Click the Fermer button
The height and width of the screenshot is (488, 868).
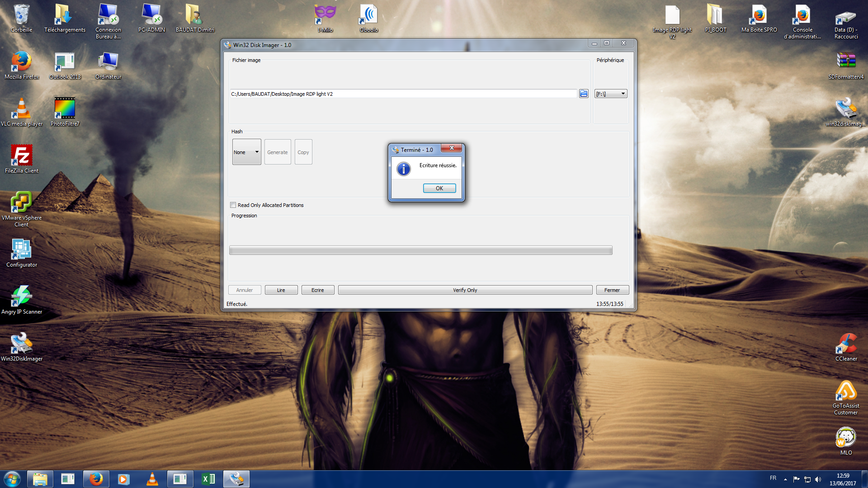tap(613, 290)
